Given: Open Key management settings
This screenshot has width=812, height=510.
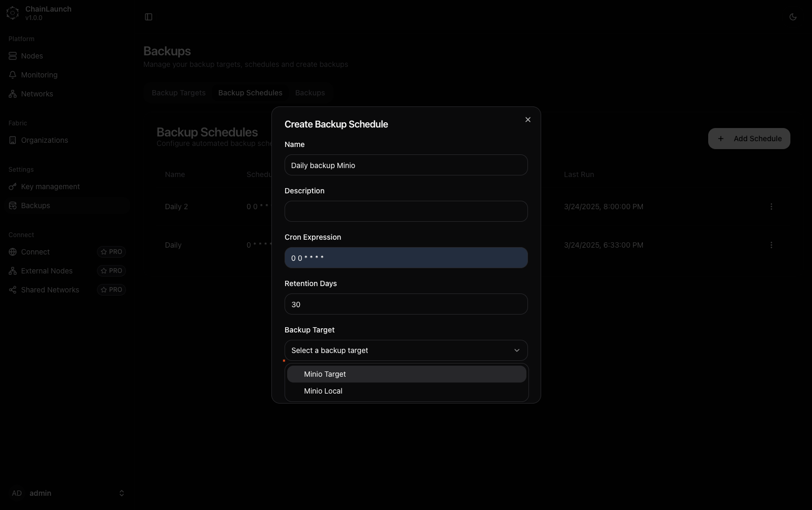Looking at the screenshot, I should pos(50,187).
